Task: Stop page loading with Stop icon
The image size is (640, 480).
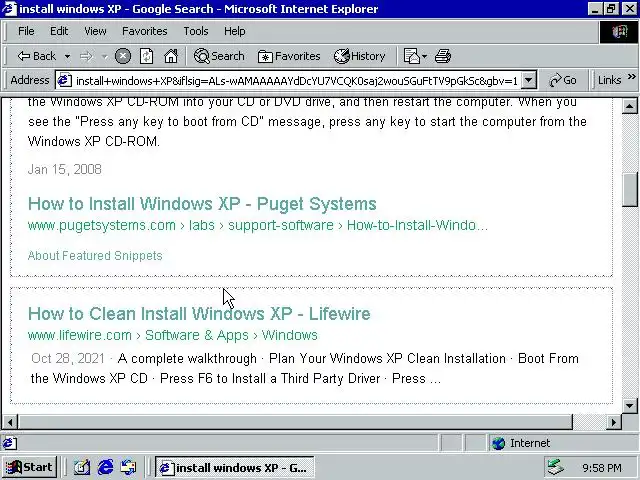Action: click(123, 56)
